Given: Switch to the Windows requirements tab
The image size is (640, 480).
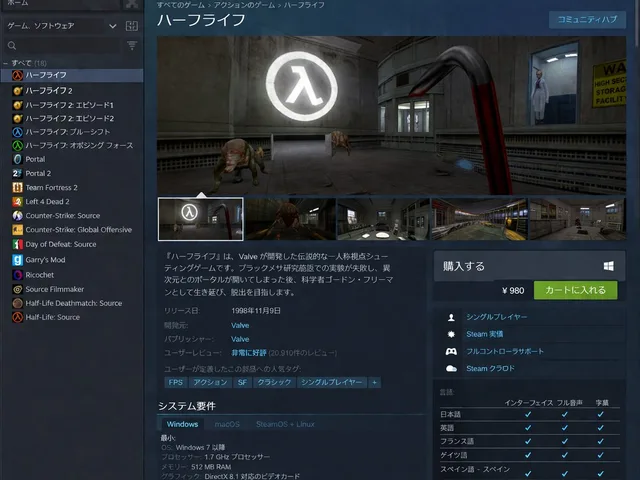Looking at the screenshot, I should 182,424.
